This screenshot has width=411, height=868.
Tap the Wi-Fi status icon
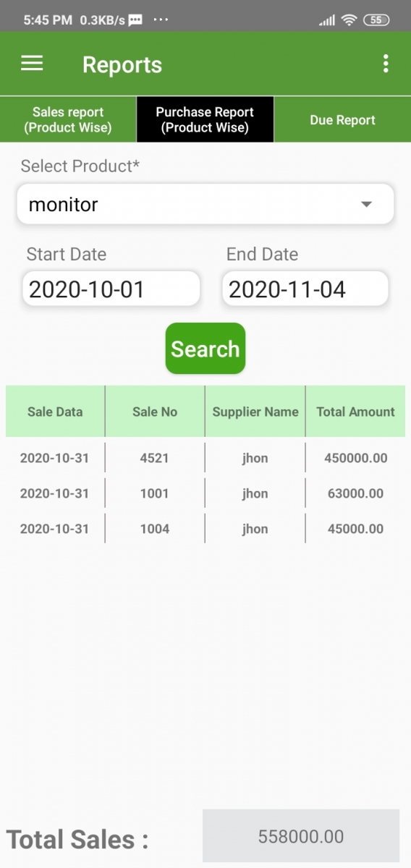[x=349, y=20]
